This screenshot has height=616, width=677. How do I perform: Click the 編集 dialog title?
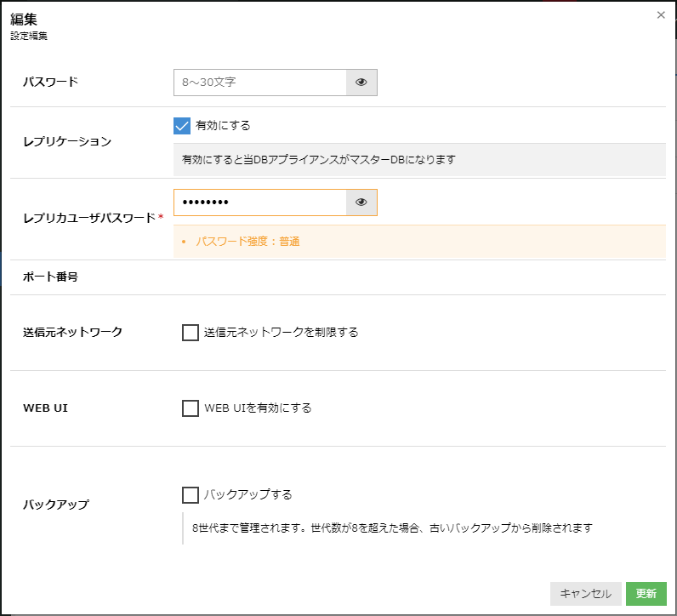click(x=24, y=19)
